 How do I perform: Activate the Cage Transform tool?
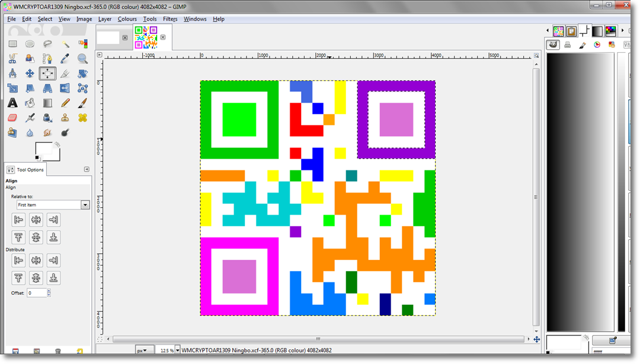point(82,88)
